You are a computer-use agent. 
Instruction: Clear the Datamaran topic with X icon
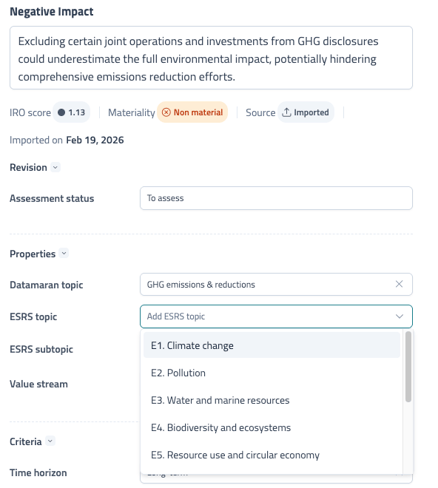(399, 284)
